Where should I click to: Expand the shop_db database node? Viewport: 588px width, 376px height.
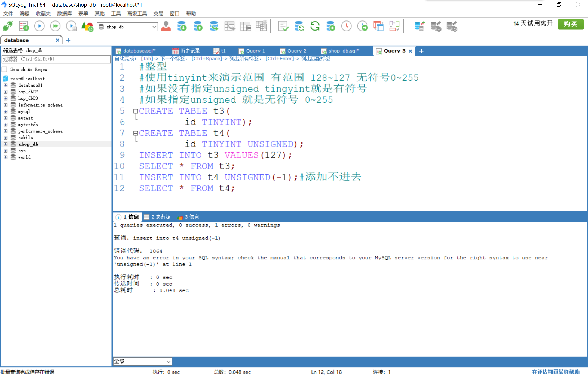coord(5,144)
